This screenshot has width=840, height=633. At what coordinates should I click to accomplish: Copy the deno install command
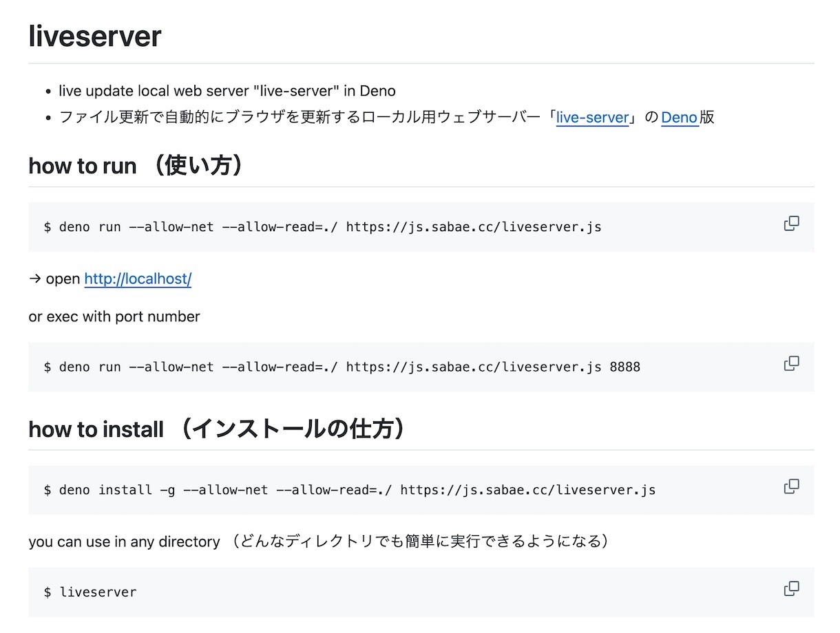coord(792,486)
